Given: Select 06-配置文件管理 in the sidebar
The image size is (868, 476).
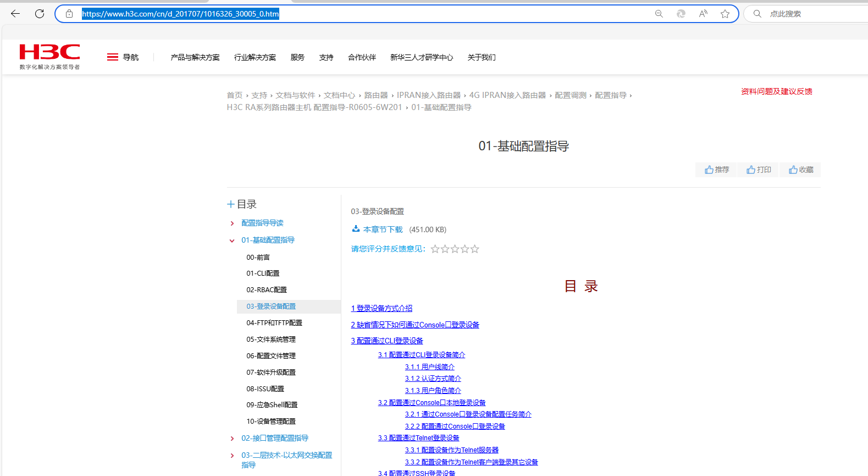Looking at the screenshot, I should tap(271, 356).
